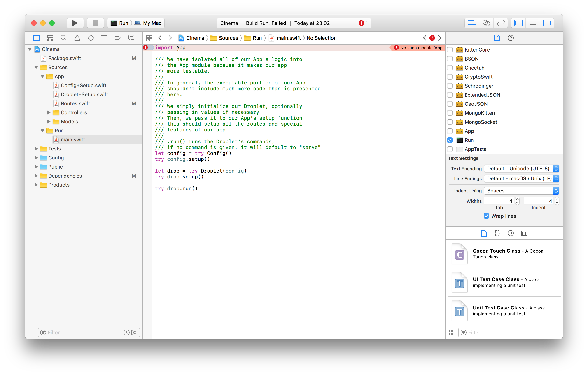Check the App target membership checkbox
Image resolution: width=588 pixels, height=375 pixels.
450,131
